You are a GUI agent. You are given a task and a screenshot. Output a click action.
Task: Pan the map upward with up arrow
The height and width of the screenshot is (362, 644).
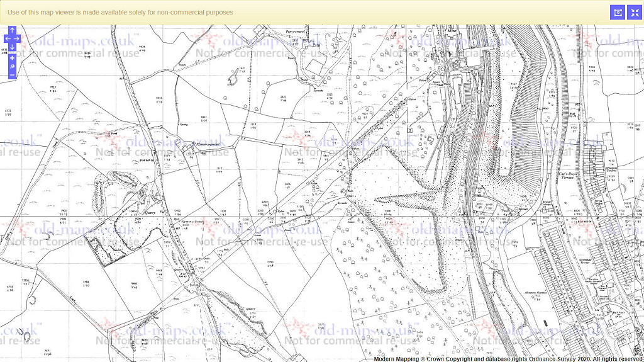pyautogui.click(x=13, y=30)
